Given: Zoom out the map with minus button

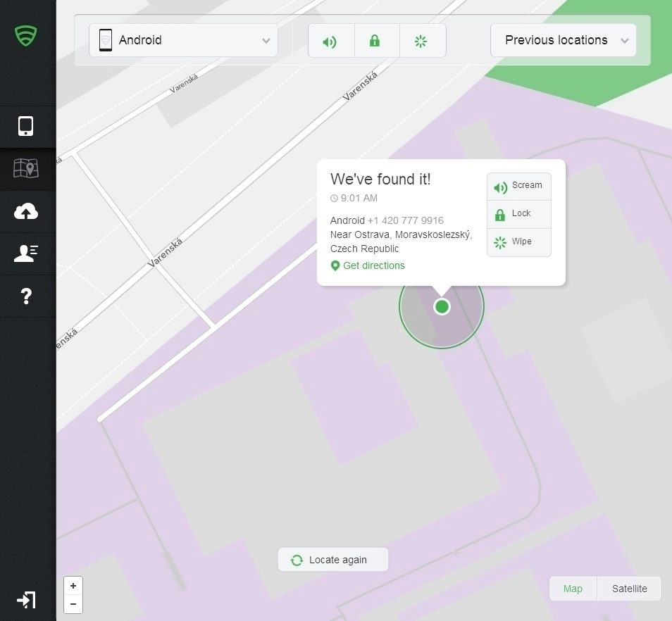Looking at the screenshot, I should (x=73, y=604).
